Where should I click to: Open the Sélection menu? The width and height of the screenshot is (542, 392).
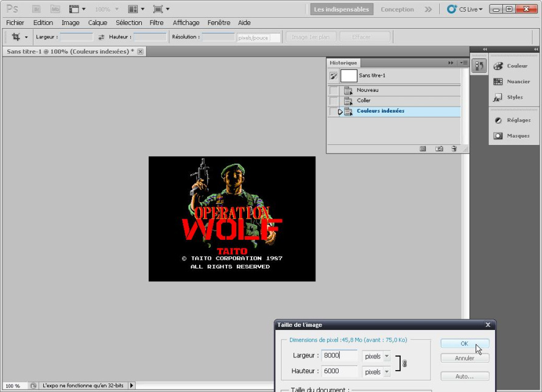click(x=129, y=23)
